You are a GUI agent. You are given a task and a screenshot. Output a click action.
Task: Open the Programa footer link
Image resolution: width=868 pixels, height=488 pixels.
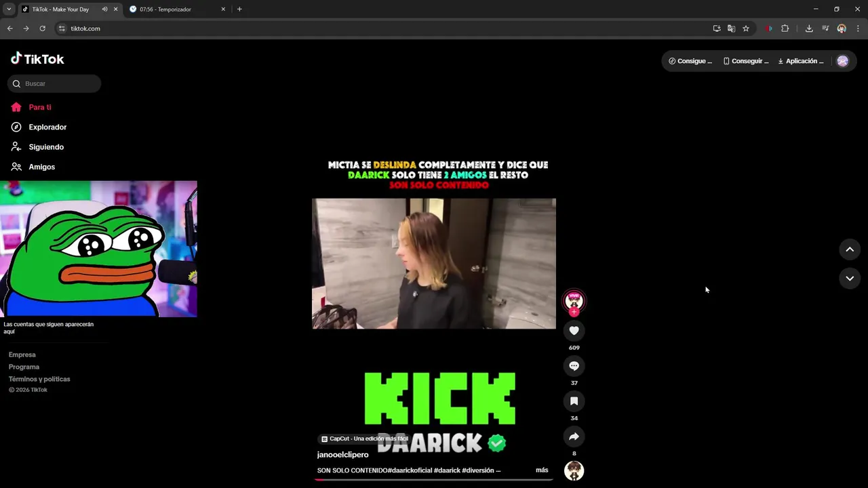click(x=24, y=367)
